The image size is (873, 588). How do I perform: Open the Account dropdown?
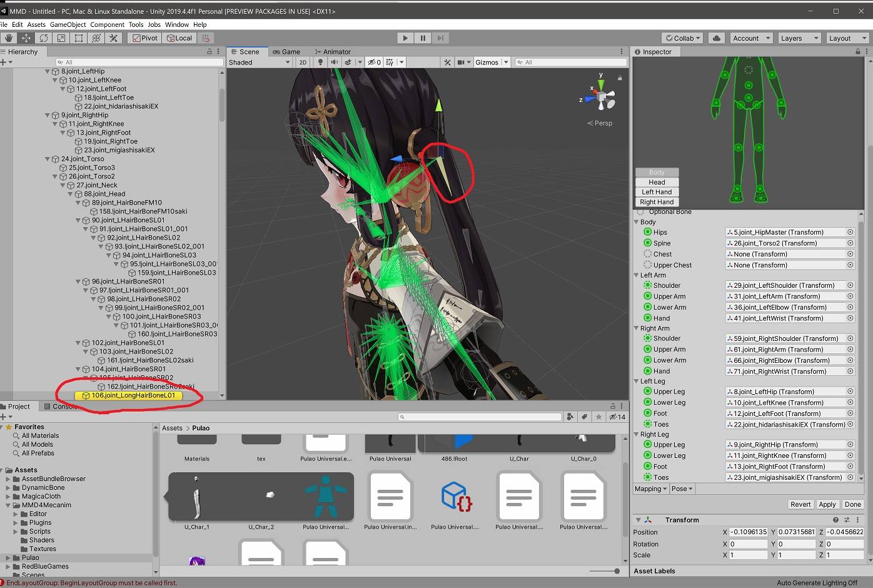coord(751,38)
